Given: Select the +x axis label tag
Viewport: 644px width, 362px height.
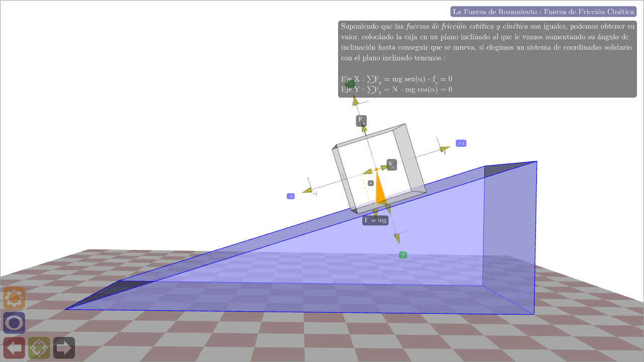Looking at the screenshot, I should pyautogui.click(x=461, y=143).
